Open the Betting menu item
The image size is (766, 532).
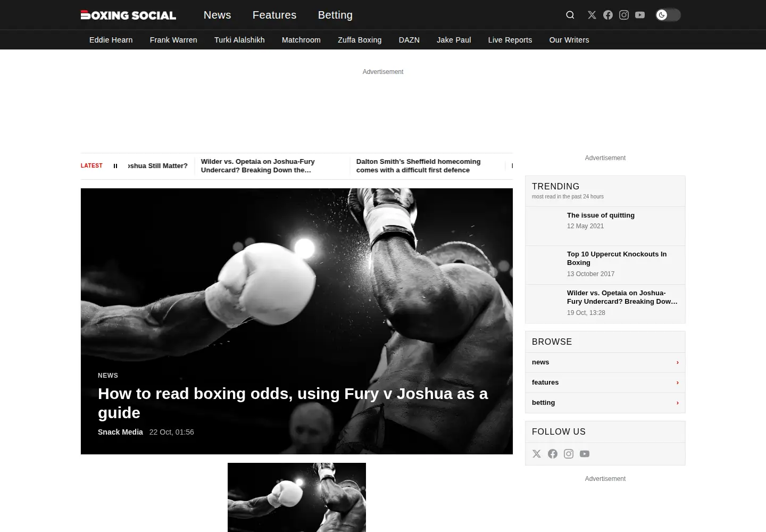point(335,15)
